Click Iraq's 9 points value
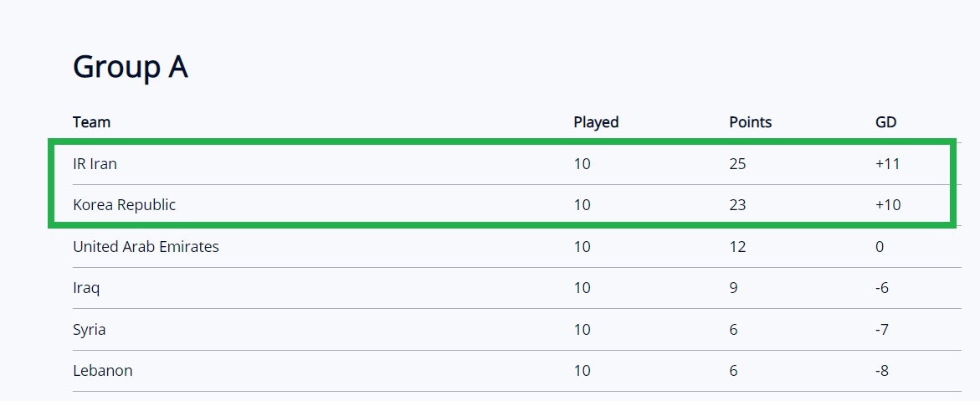The height and width of the screenshot is (401, 980). (733, 288)
